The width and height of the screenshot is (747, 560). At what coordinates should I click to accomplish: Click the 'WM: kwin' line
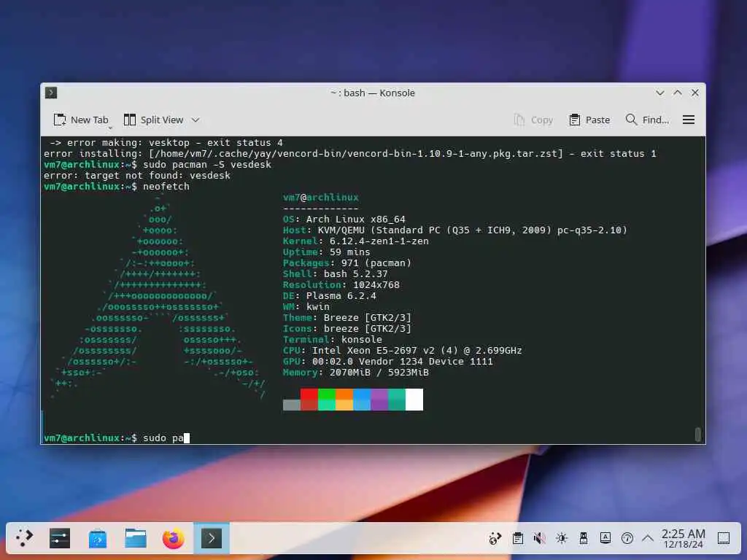coord(306,307)
